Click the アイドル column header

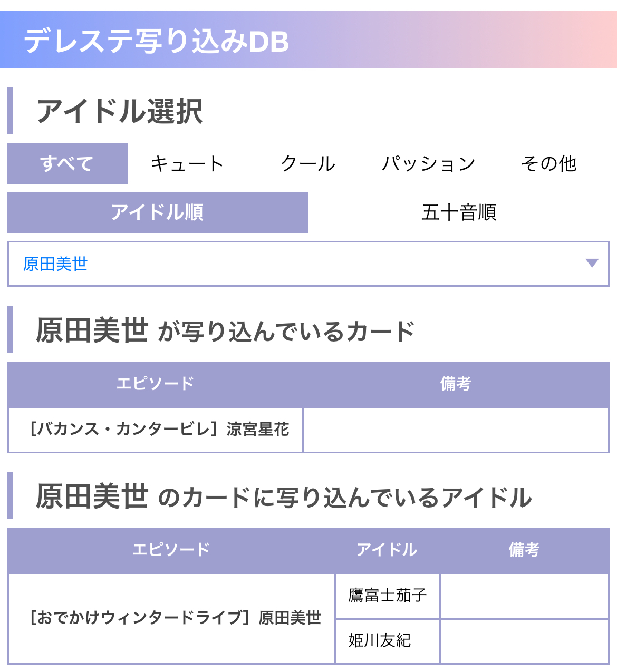(387, 550)
